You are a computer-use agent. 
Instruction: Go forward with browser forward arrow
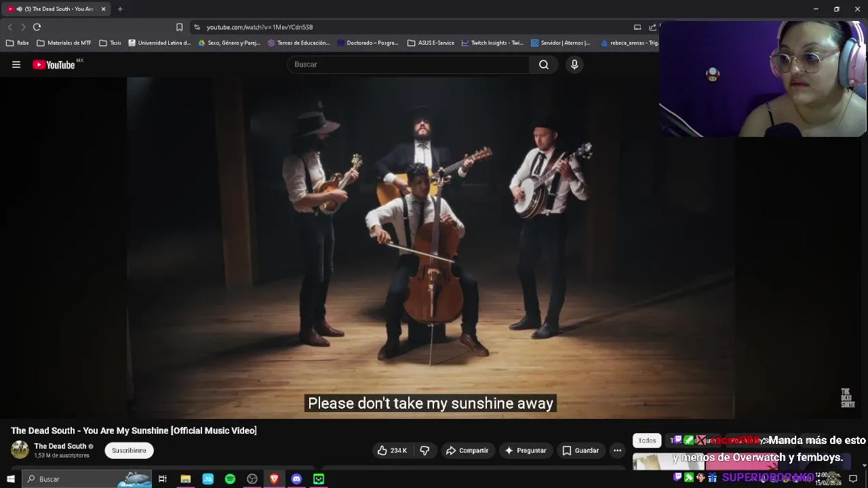[x=23, y=27]
